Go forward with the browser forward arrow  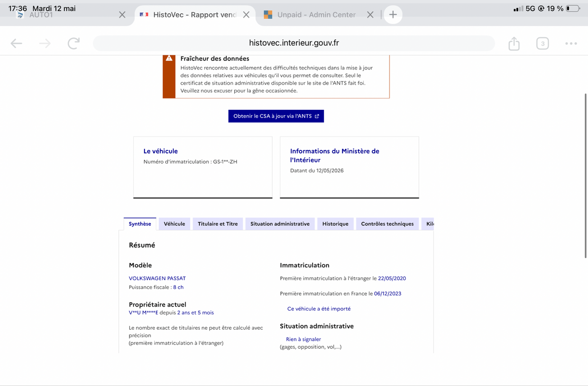[x=45, y=44]
